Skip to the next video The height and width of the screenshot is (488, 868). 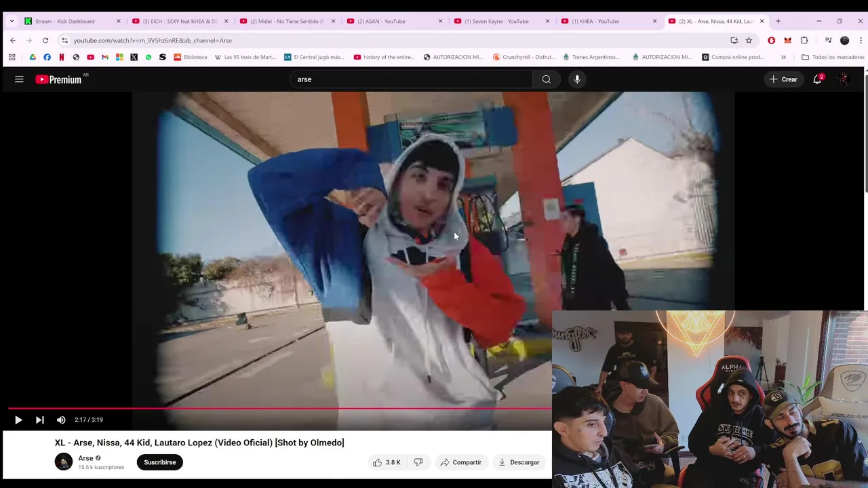(x=39, y=420)
